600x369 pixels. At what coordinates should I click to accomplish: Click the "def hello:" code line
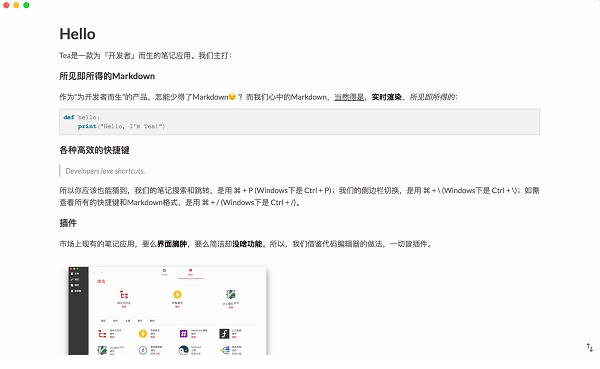(82, 117)
